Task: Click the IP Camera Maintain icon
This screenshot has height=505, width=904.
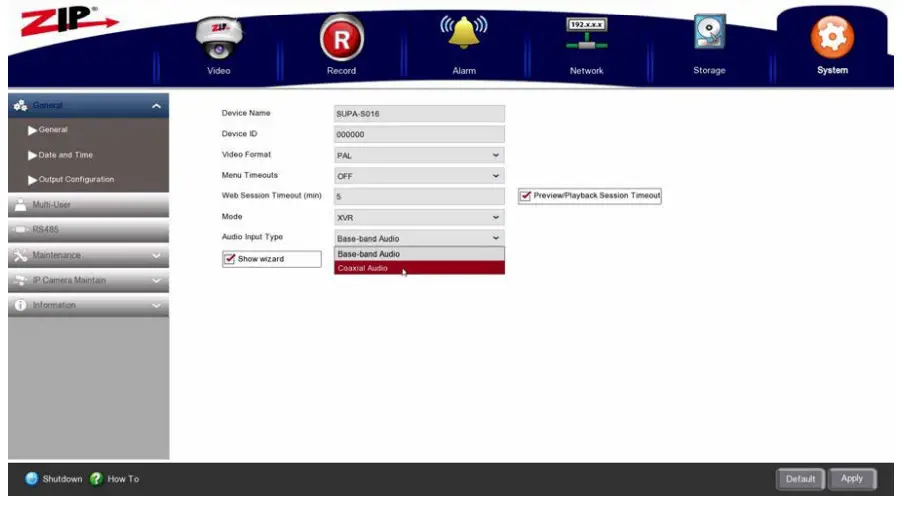Action: (21, 280)
